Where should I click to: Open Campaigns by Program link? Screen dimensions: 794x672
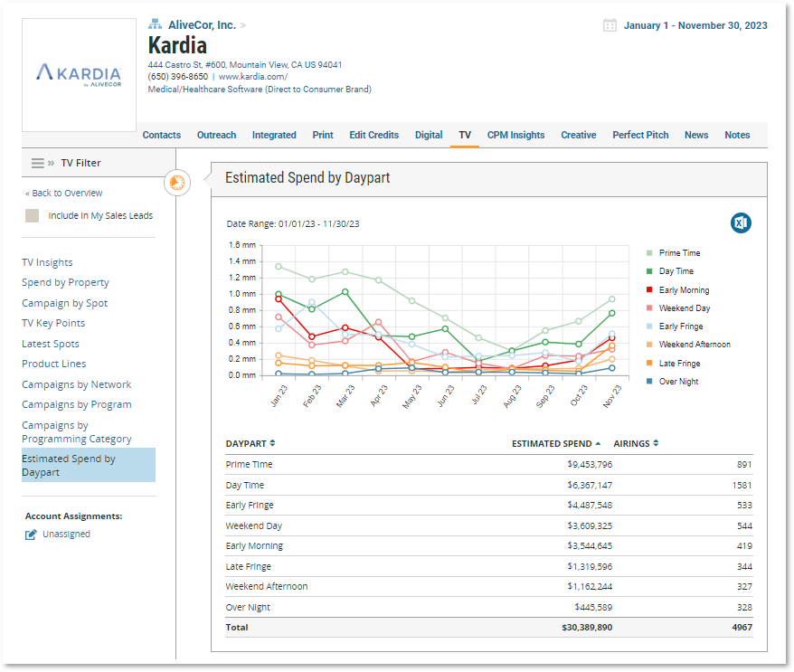click(x=77, y=404)
